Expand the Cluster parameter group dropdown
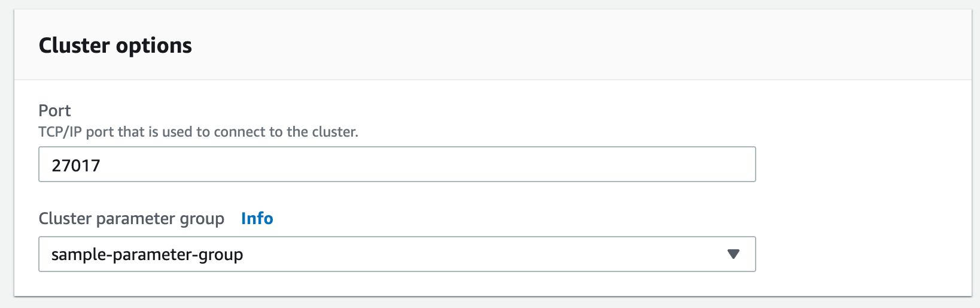The width and height of the screenshot is (980, 308). 397,254
